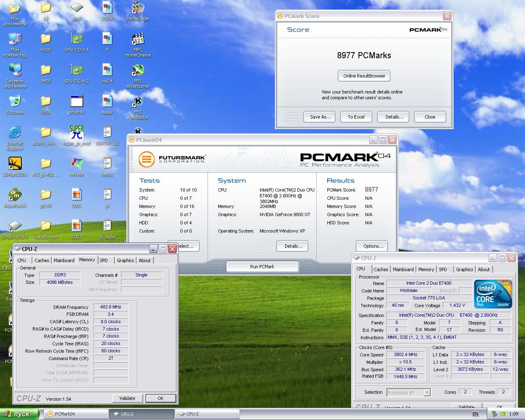Launch MPC HomeCinema shortcut
525x420 pixels.
138,45
